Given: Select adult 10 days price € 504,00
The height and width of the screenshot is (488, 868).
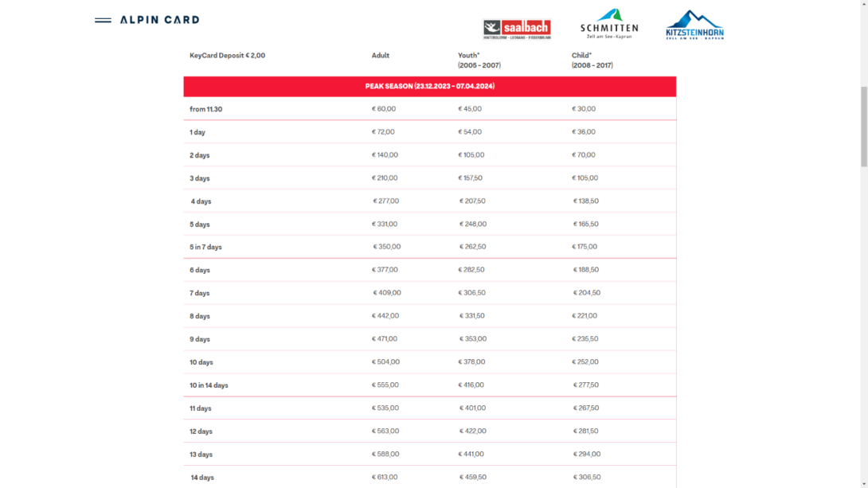Looking at the screenshot, I should point(386,362).
